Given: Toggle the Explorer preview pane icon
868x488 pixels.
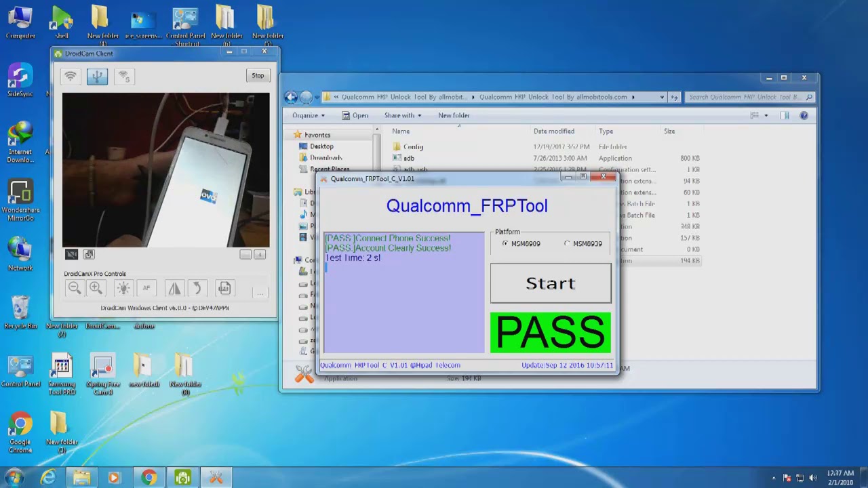Looking at the screenshot, I should pyautogui.click(x=785, y=115).
